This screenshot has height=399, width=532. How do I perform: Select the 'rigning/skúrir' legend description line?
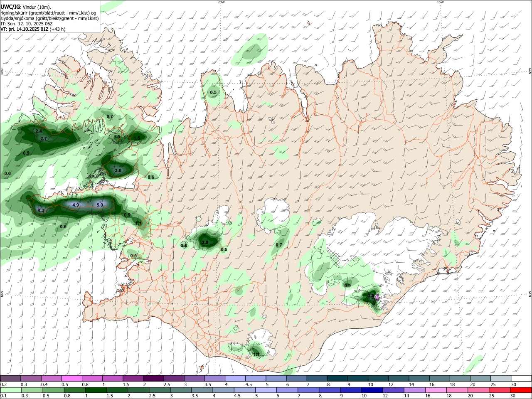coord(48,12)
